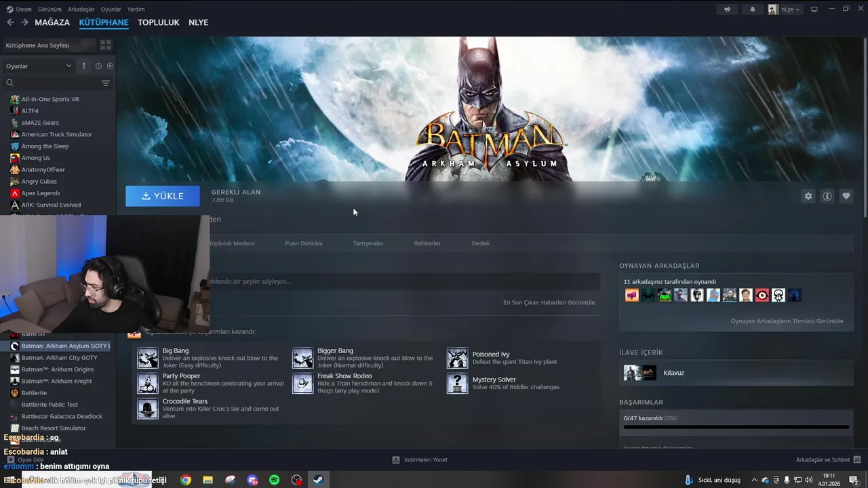Screen dimensions: 868x488
Task: Switch to the MAĞAZA tab
Action: tap(52, 22)
